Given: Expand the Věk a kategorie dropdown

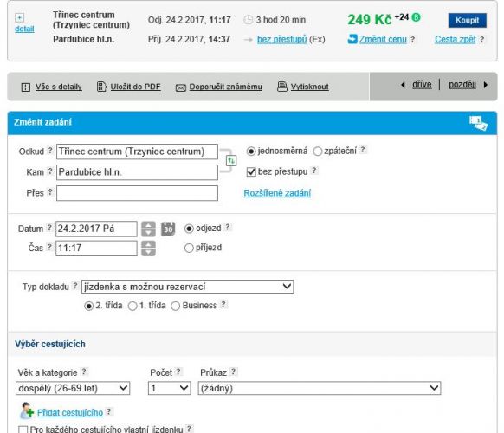Looking at the screenshot, I should 73,388.
